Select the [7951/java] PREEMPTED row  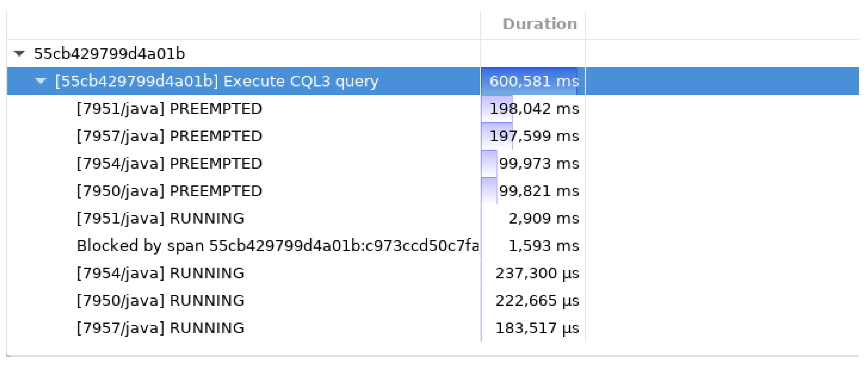click(169, 109)
